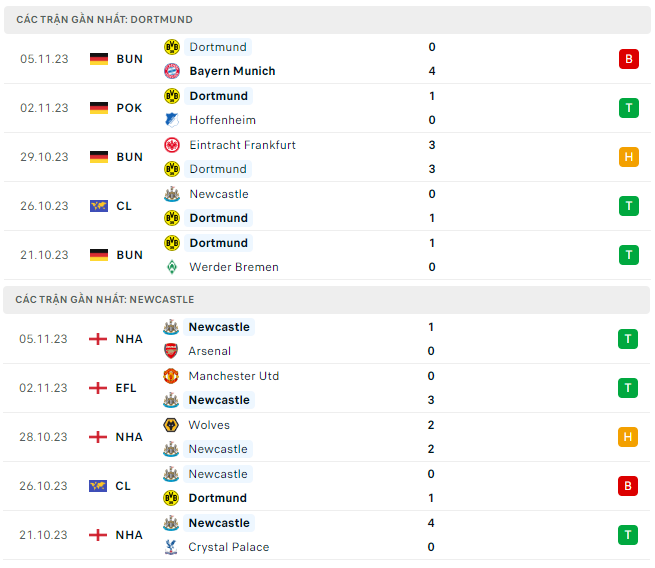Click the orange H badge for Wolves match
Image resolution: width=655 pixels, height=568 pixels.
[628, 437]
